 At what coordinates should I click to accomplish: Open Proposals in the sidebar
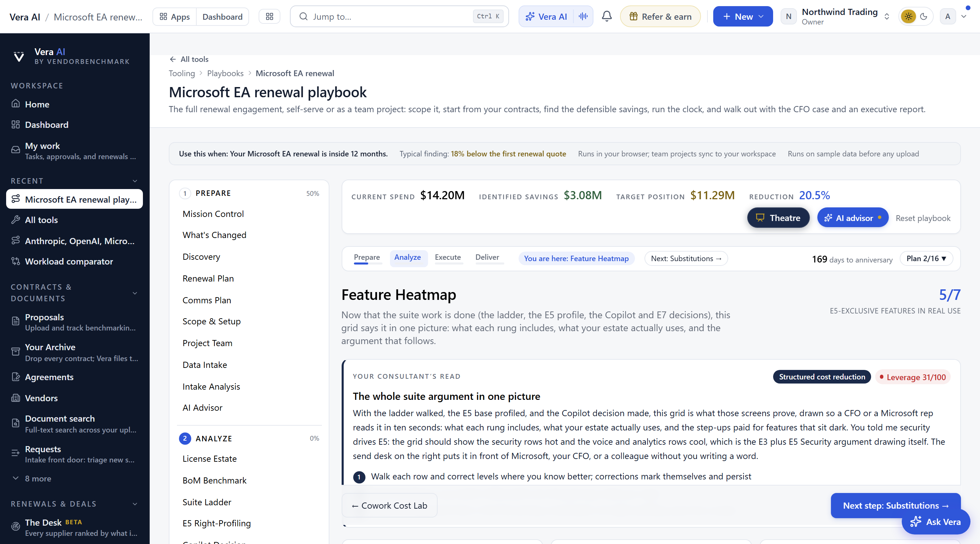(75, 322)
